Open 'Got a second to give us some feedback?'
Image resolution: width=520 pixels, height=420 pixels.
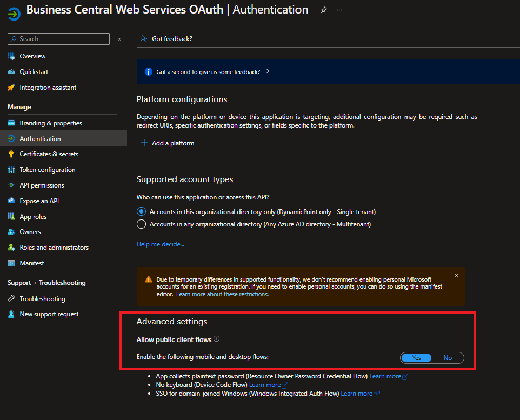pyautogui.click(x=208, y=72)
